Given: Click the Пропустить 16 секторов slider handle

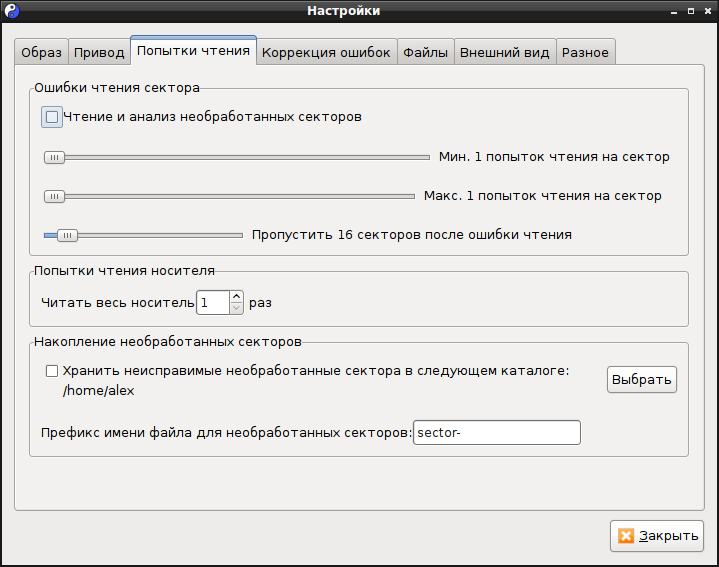Looking at the screenshot, I should click(x=67, y=236).
